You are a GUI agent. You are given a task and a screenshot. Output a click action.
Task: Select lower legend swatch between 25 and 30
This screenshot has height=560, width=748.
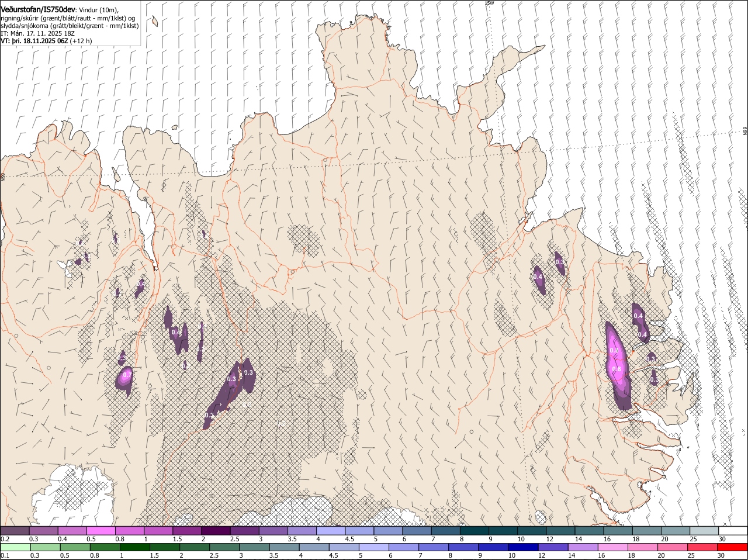pos(704,547)
